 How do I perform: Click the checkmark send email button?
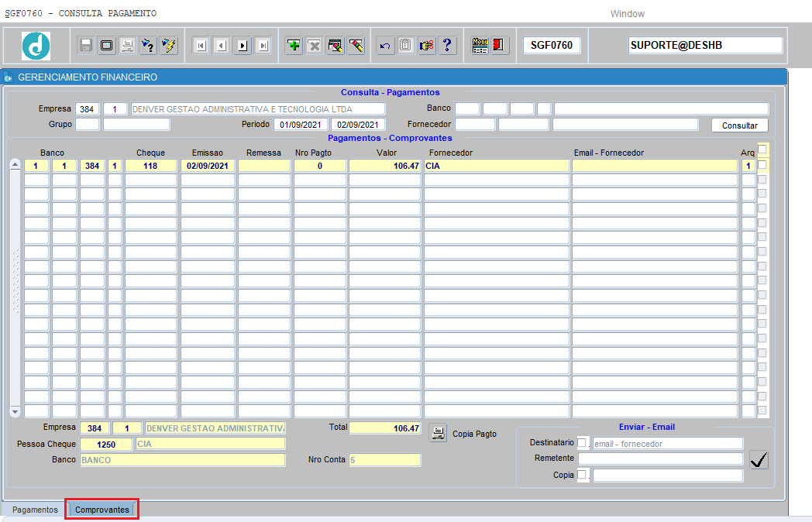pos(759,460)
